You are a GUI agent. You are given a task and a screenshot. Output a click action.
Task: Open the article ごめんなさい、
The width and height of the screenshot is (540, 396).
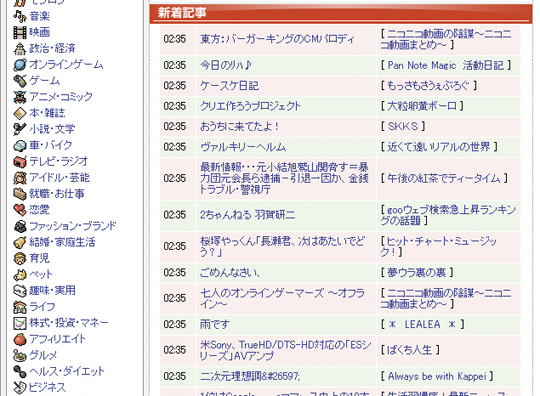pos(230,273)
